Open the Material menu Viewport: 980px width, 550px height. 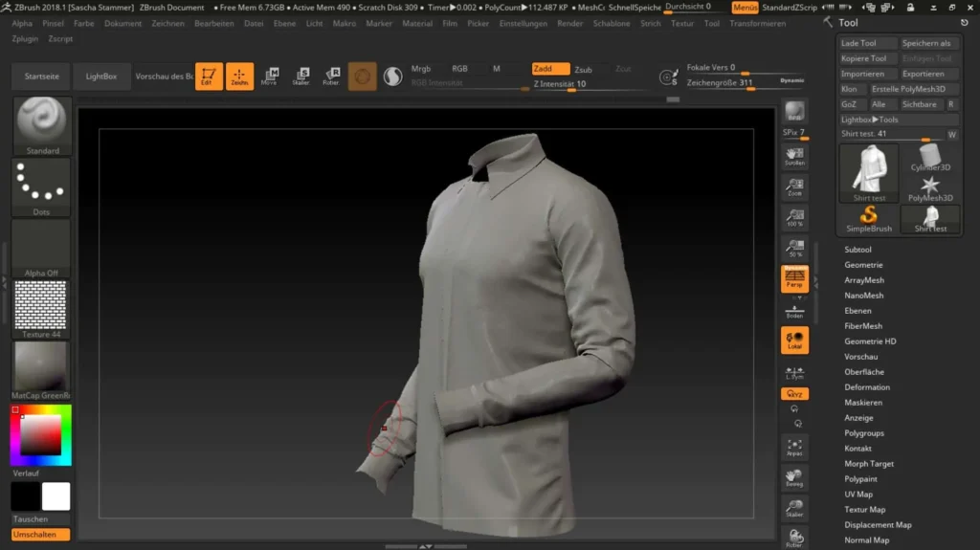(417, 23)
